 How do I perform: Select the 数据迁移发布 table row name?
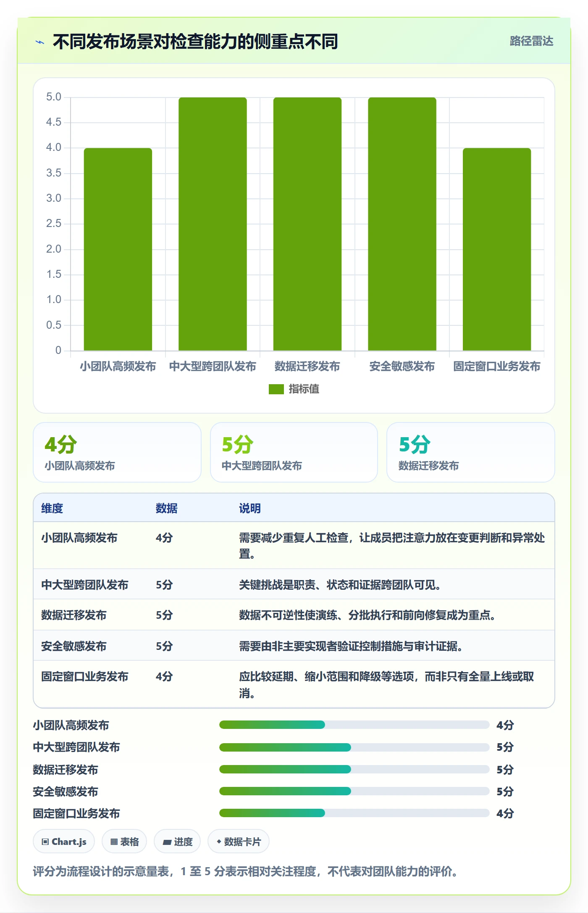[74, 615]
